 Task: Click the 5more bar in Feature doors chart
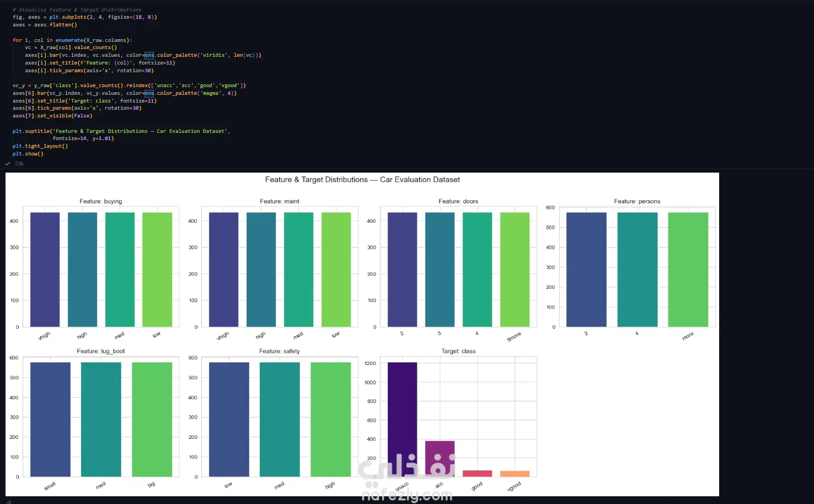tap(515, 270)
